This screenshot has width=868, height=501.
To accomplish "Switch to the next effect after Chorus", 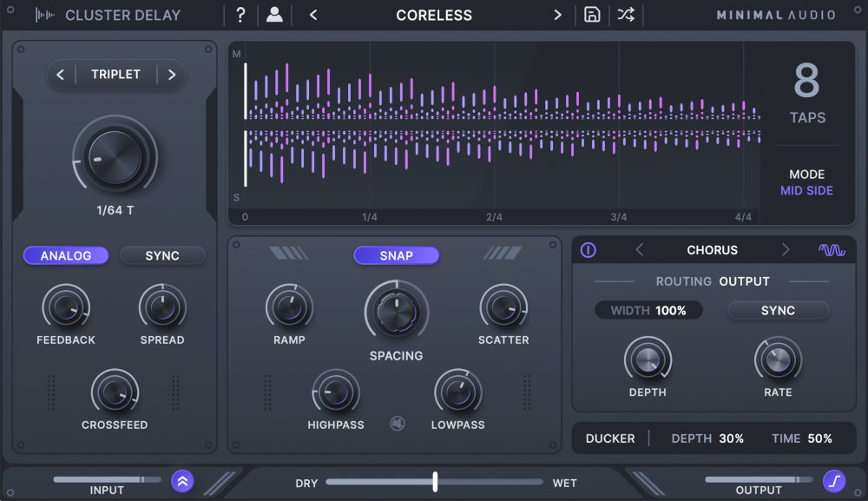I will 786,250.
